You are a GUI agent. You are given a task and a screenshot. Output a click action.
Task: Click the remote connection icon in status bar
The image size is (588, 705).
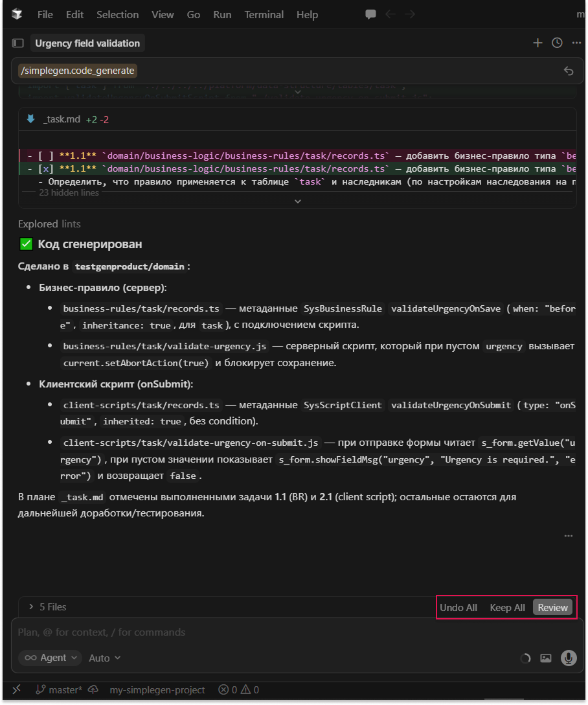17,690
